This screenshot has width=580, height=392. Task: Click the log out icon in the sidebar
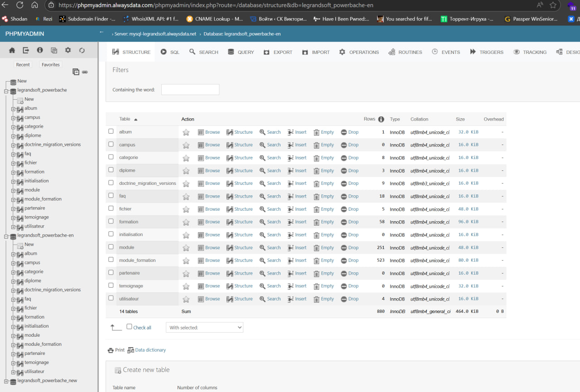(x=26, y=50)
